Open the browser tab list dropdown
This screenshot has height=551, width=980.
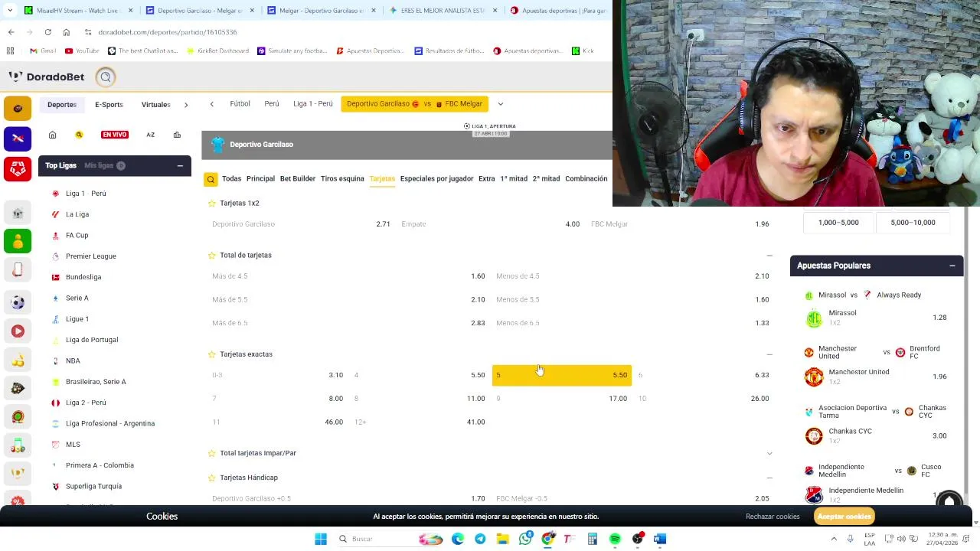pyautogui.click(x=9, y=11)
